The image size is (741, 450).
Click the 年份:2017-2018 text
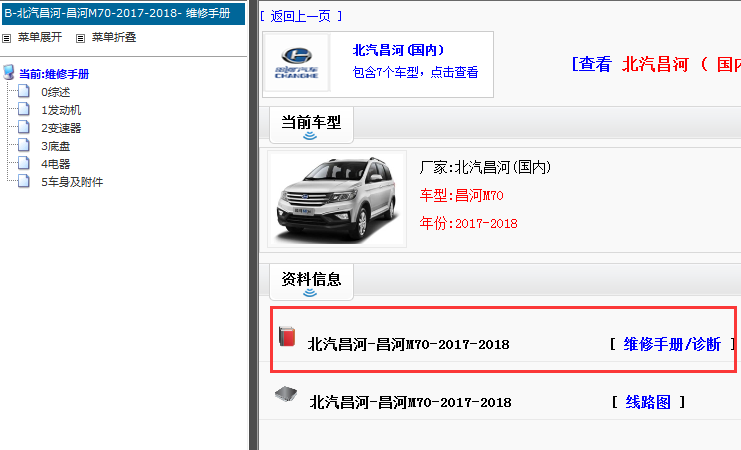(x=468, y=223)
